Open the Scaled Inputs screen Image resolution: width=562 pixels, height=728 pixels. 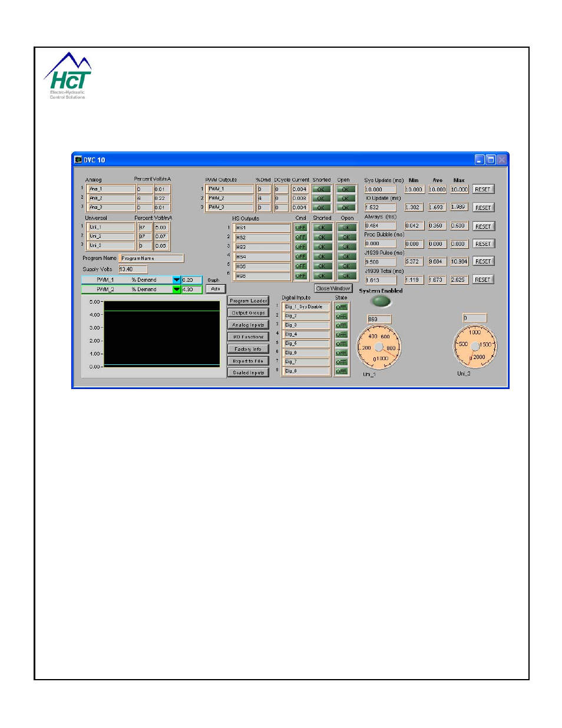click(x=248, y=373)
